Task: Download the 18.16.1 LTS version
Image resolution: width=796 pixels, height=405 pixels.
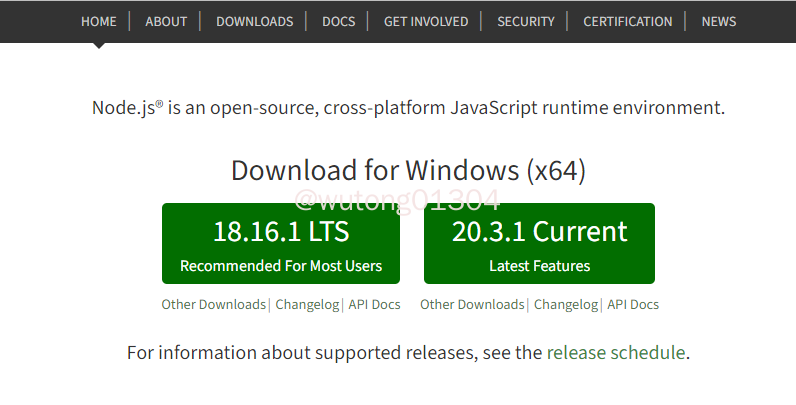Action: pos(281,244)
